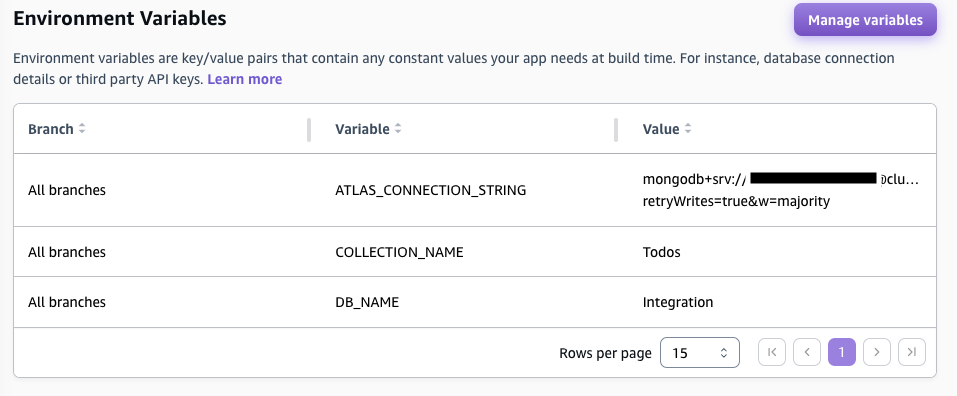Sort table by Value column icon
This screenshot has width=957, height=396.
tap(688, 129)
